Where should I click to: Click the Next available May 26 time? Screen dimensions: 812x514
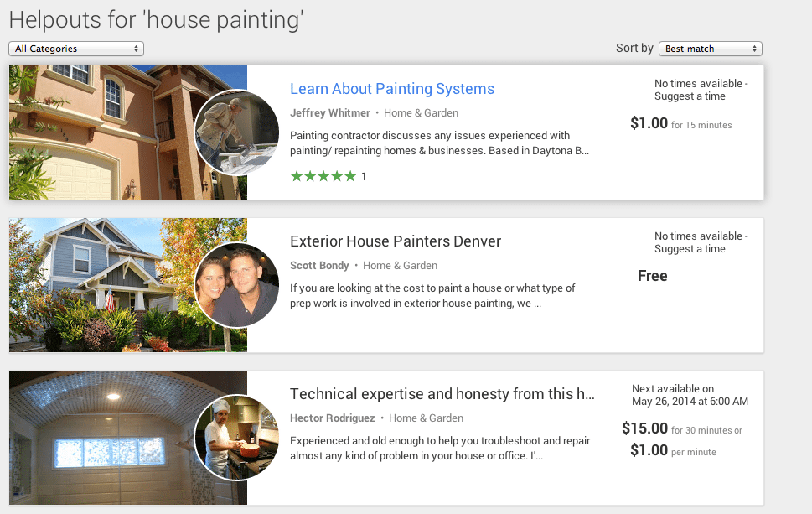(x=690, y=395)
